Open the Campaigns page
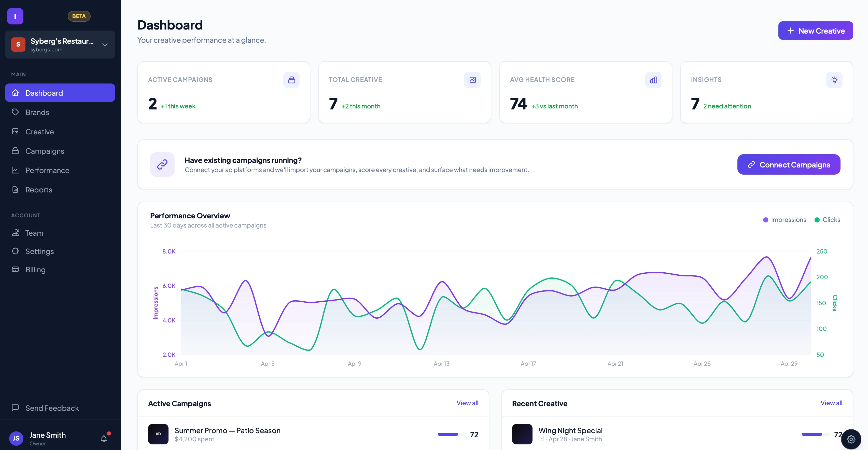The width and height of the screenshot is (868, 450). [60, 151]
